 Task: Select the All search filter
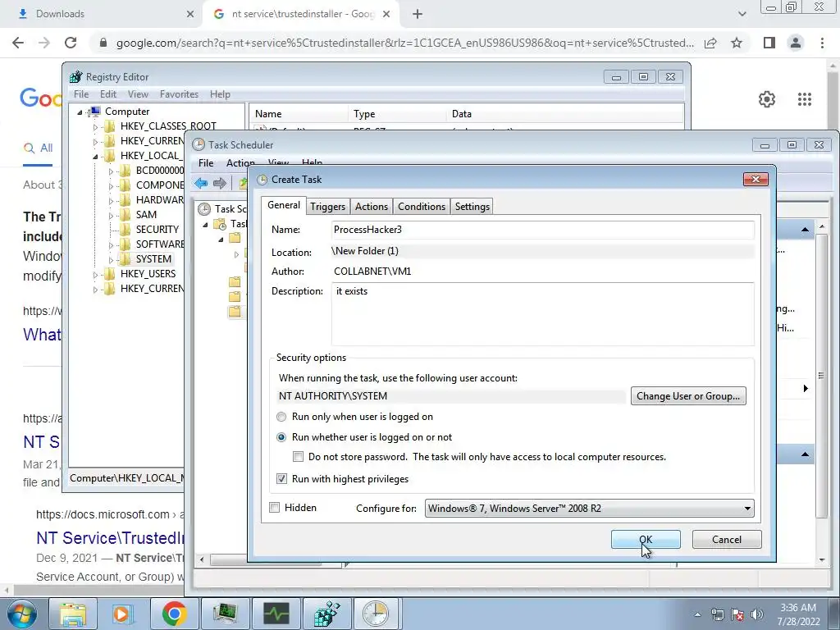click(x=38, y=148)
